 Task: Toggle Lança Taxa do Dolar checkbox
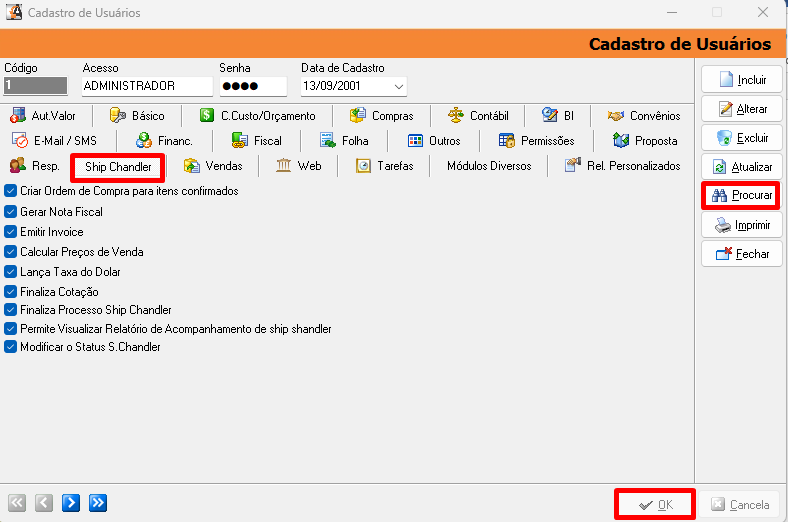pyautogui.click(x=11, y=272)
